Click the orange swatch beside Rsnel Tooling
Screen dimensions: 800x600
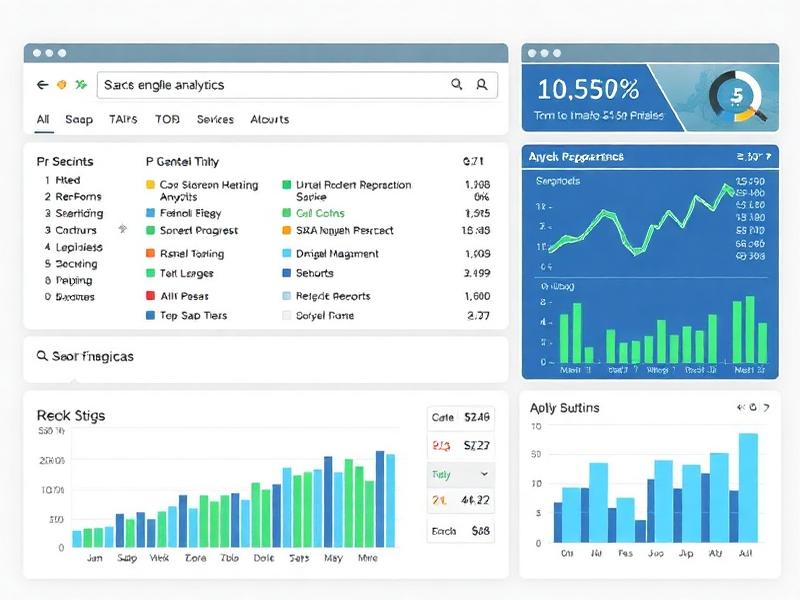click(x=151, y=253)
